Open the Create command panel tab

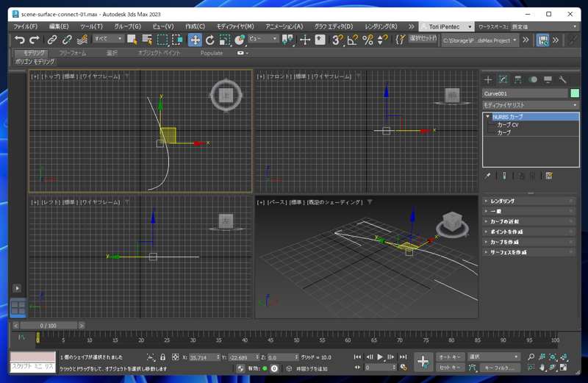(x=488, y=79)
